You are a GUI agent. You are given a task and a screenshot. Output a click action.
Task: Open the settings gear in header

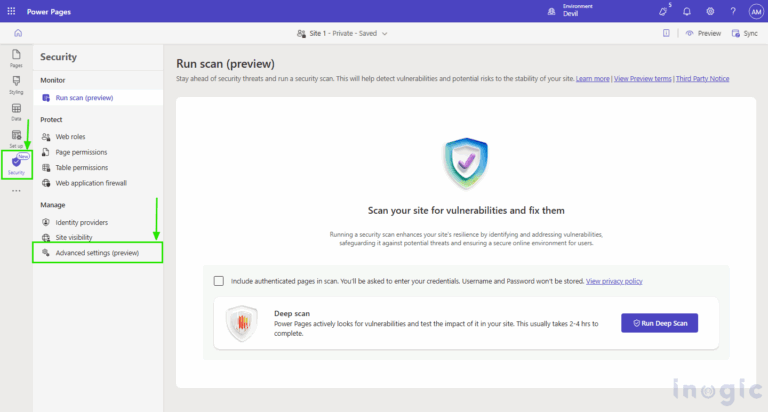coord(710,11)
